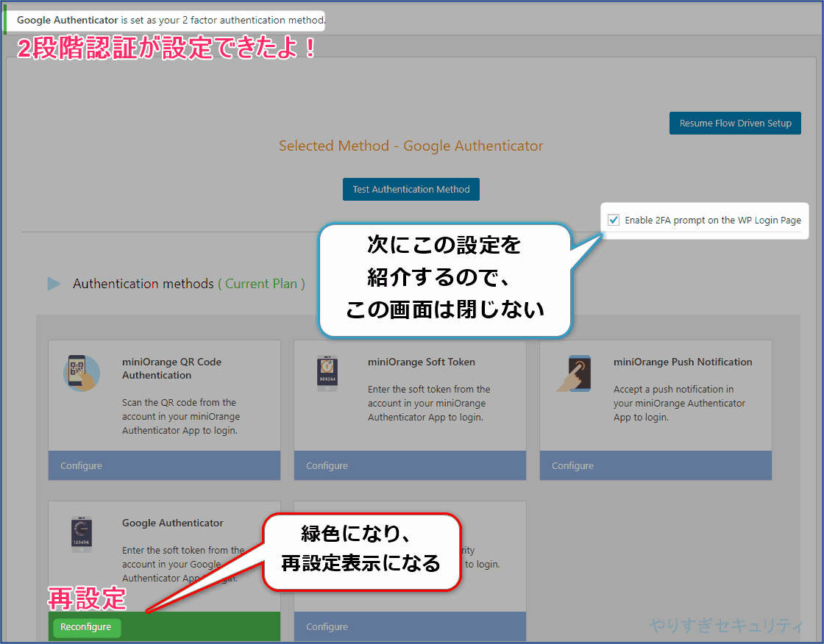Image resolution: width=824 pixels, height=644 pixels.
Task: Click the miniOrange QR Code Authentication title
Action: 172,368
